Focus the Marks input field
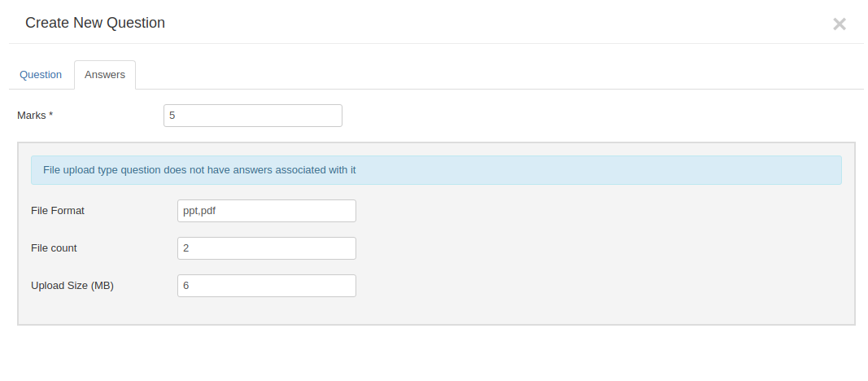 pyautogui.click(x=252, y=116)
